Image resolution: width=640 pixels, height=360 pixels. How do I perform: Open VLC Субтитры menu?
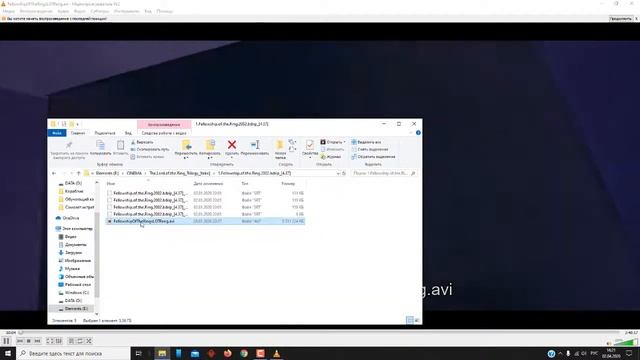[x=100, y=11]
